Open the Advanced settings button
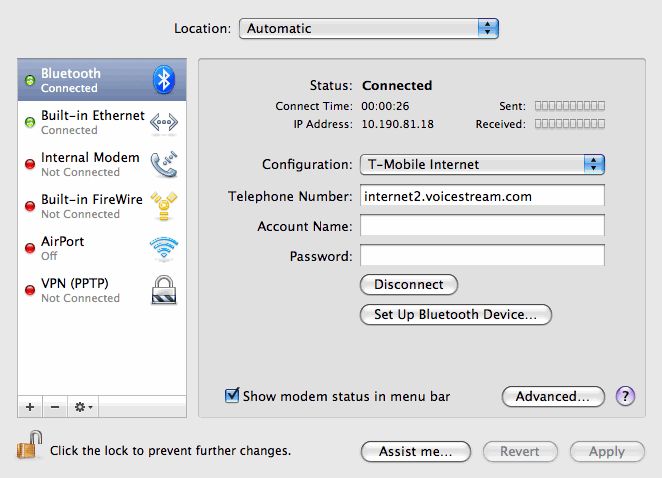The height and width of the screenshot is (478, 662). pos(553,397)
